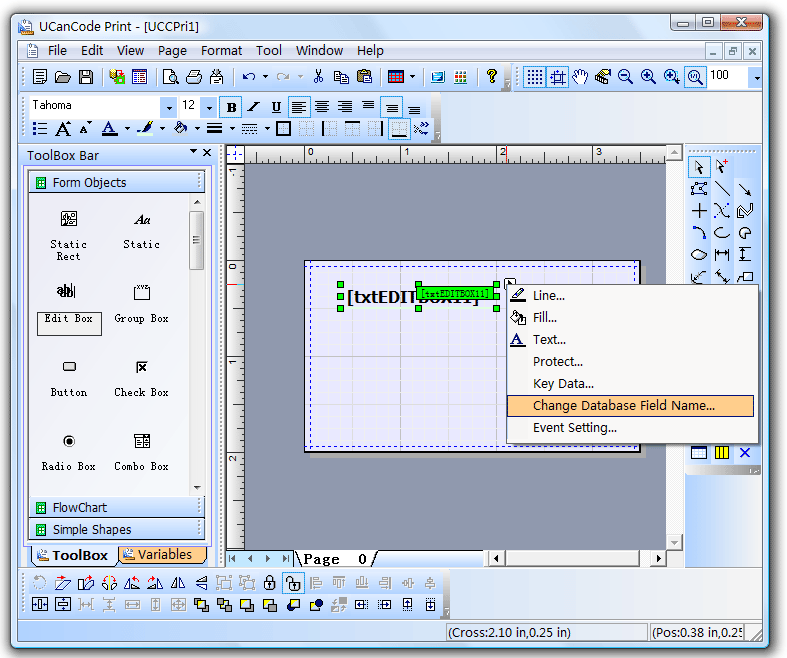Switch to the Variables tab
This screenshot has width=787, height=658.
[163, 554]
